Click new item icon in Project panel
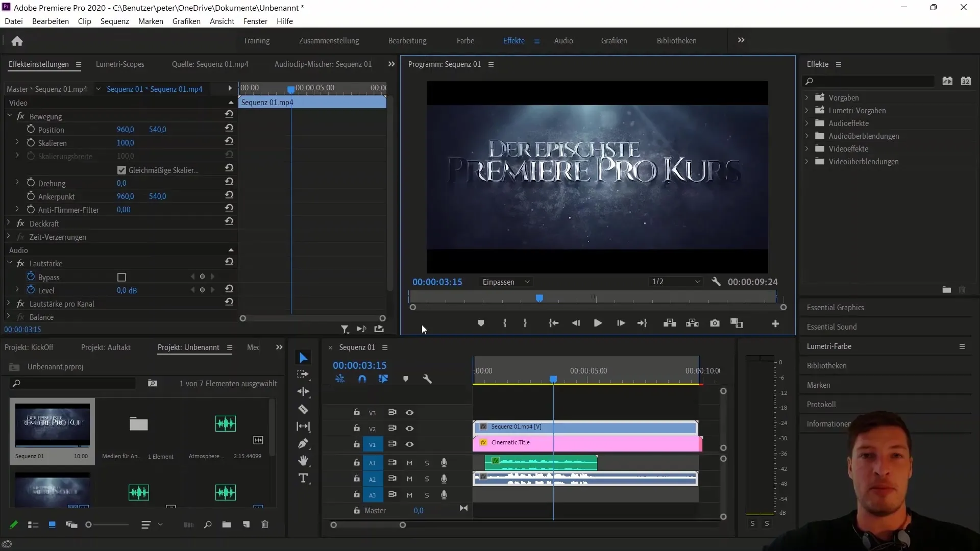The width and height of the screenshot is (980, 551). 246,524
